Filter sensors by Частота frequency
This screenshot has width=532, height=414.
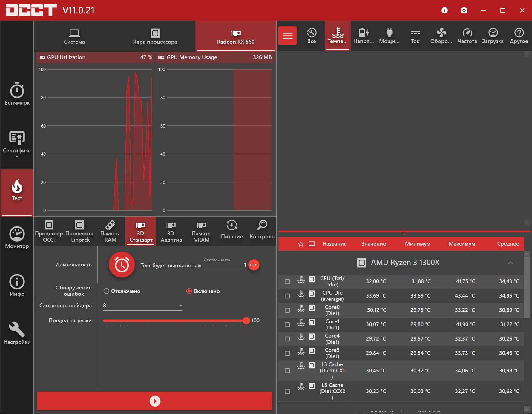pyautogui.click(x=467, y=36)
